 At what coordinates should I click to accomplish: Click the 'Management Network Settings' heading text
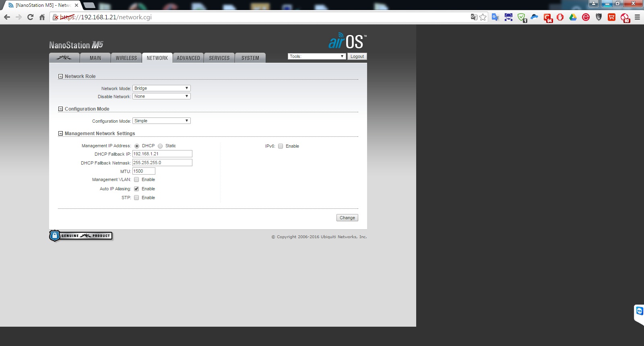click(100, 134)
